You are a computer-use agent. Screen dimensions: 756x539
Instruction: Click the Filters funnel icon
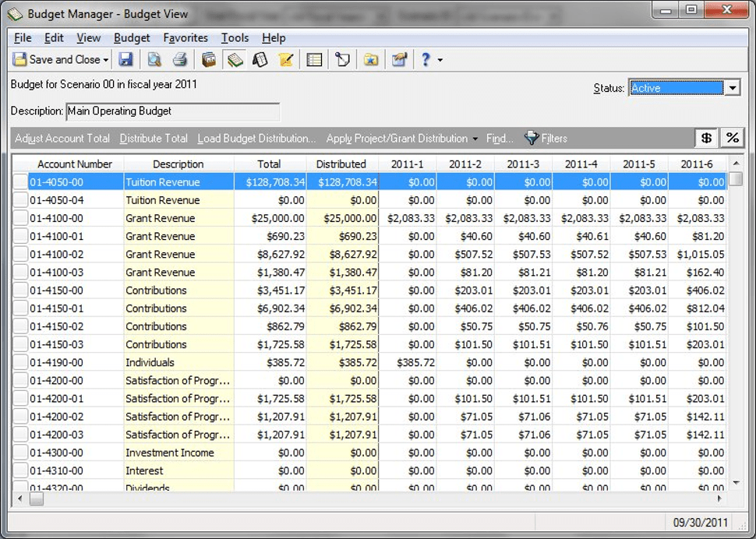click(532, 138)
